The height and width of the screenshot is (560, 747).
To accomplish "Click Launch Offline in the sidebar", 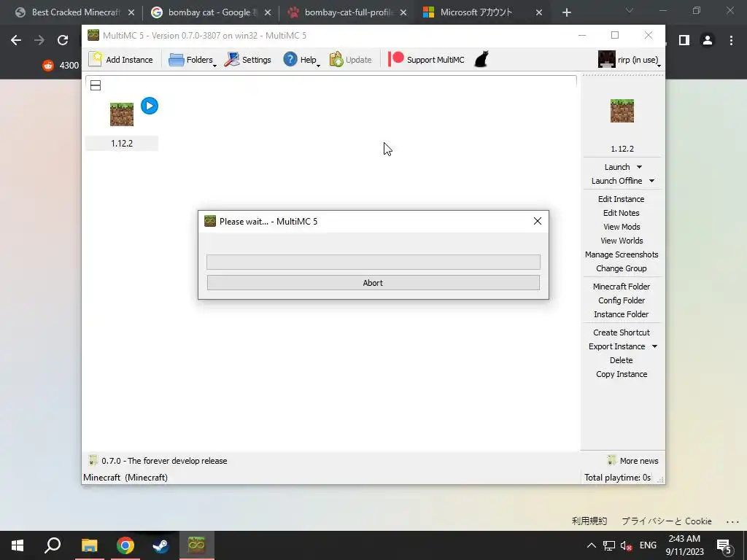I will (x=616, y=181).
